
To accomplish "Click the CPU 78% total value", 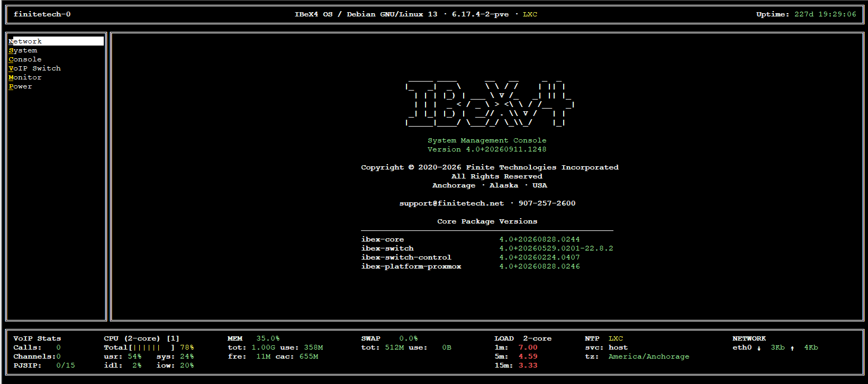I will pyautogui.click(x=187, y=347).
